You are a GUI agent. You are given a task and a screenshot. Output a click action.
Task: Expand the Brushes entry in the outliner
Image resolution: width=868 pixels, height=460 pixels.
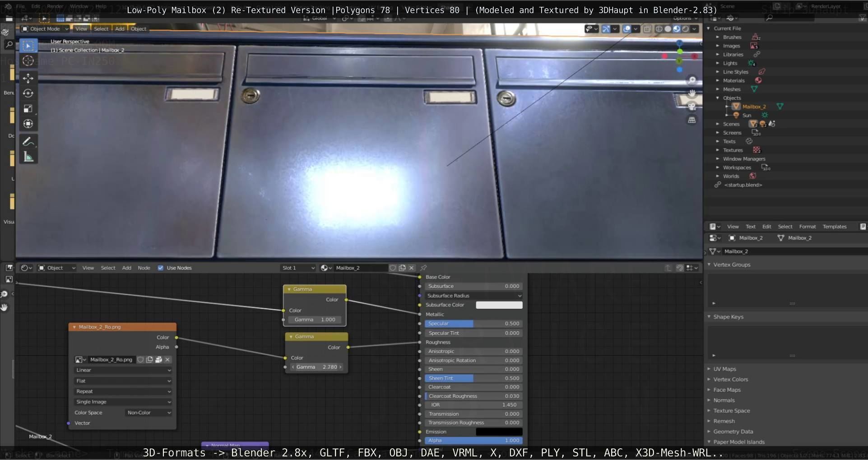[718, 37]
